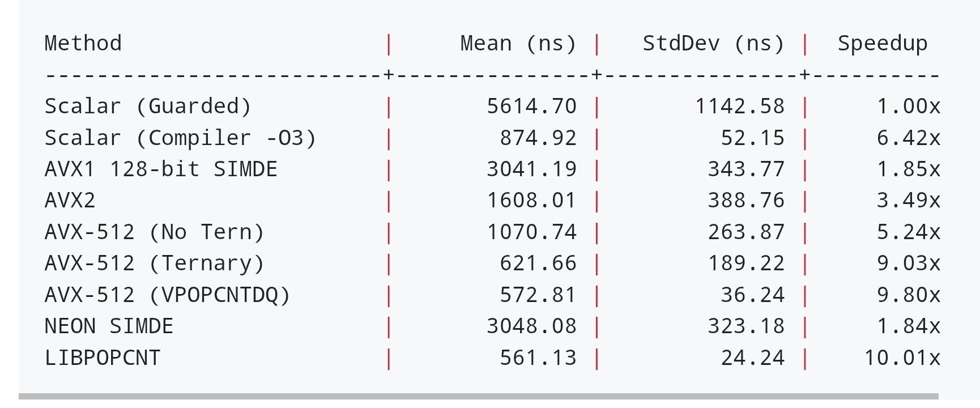Click the AVX1 128-bit SIMDE row label
The height and width of the screenshot is (408, 980).
click(161, 169)
